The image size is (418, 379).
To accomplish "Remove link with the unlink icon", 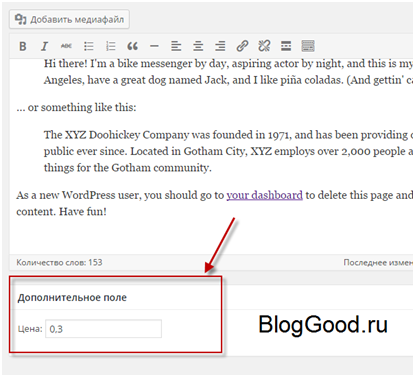I will point(264,46).
